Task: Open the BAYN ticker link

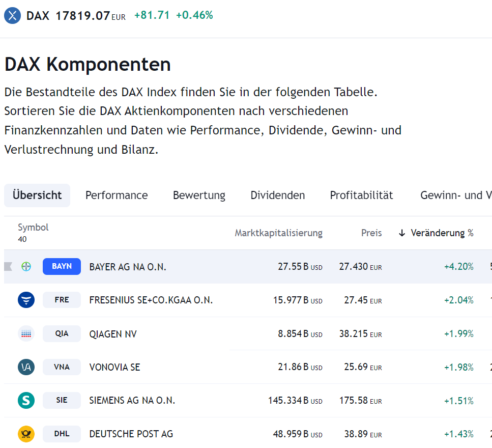Action: [62, 266]
